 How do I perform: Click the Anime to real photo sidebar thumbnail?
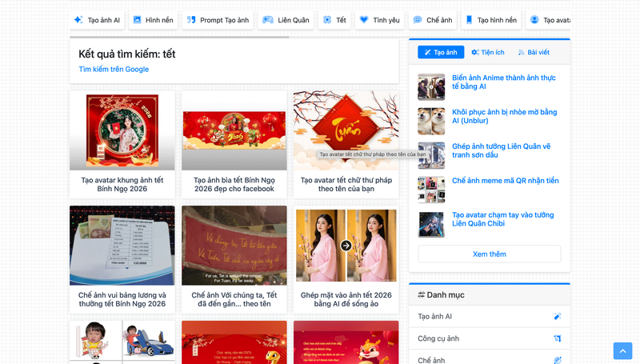tap(431, 87)
